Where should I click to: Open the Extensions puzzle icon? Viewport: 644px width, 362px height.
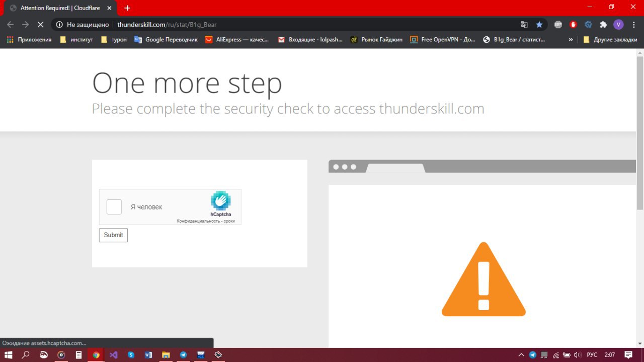(x=603, y=24)
